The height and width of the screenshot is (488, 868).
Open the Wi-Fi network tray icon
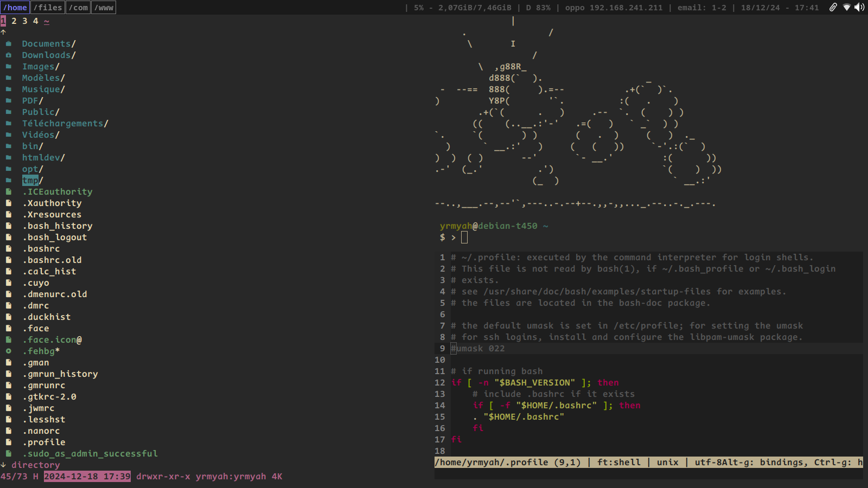(846, 7)
